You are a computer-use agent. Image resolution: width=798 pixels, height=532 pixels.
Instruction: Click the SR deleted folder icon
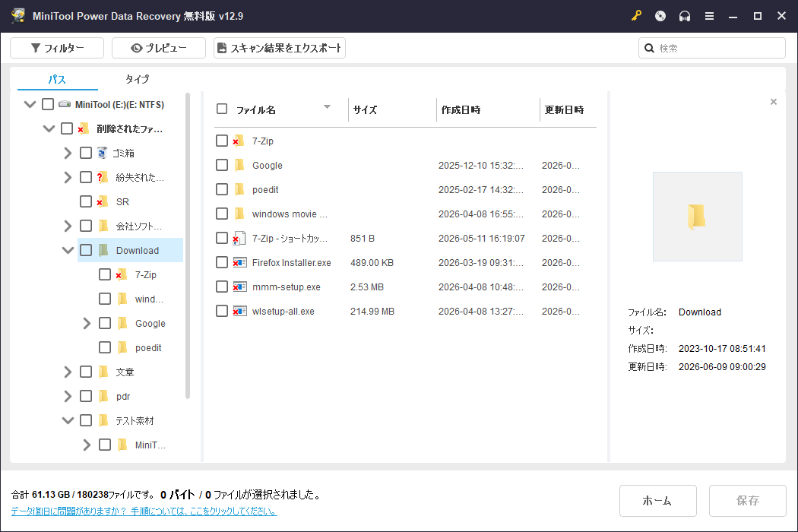[x=103, y=201]
